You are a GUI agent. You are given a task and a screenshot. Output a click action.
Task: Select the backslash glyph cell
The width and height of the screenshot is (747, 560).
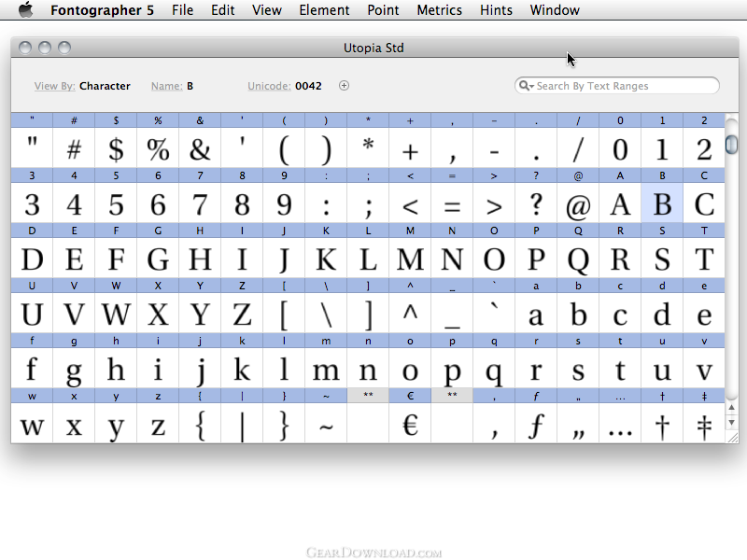pyautogui.click(x=326, y=314)
